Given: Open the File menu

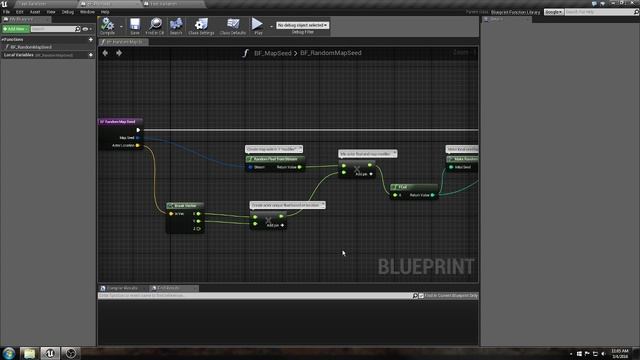Looking at the screenshot, I should [x=6, y=12].
